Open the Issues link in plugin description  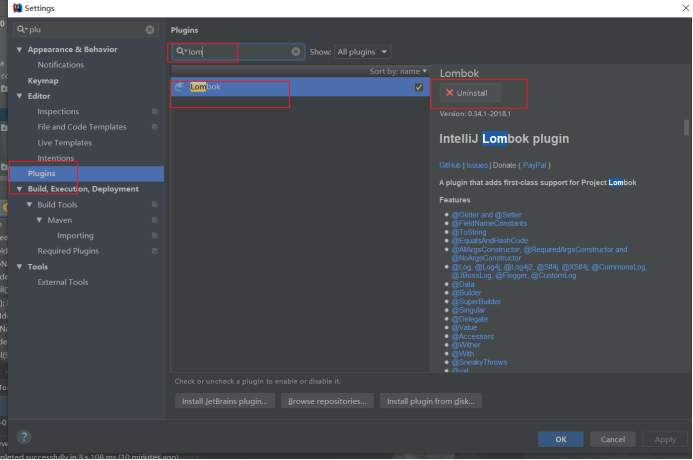(x=477, y=165)
